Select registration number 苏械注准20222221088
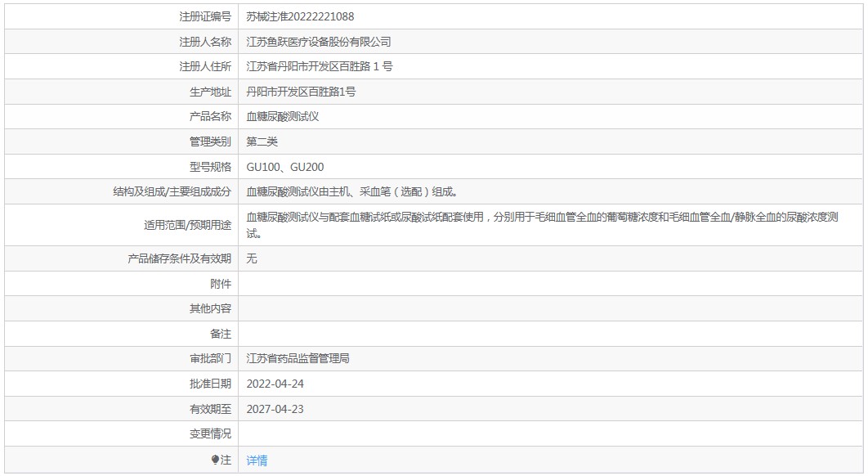Image resolution: width=868 pixels, height=476 pixels. point(300,16)
